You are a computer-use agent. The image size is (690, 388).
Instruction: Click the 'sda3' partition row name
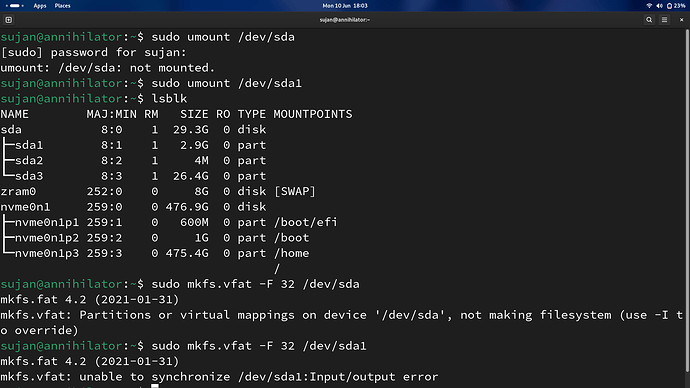(x=29, y=176)
